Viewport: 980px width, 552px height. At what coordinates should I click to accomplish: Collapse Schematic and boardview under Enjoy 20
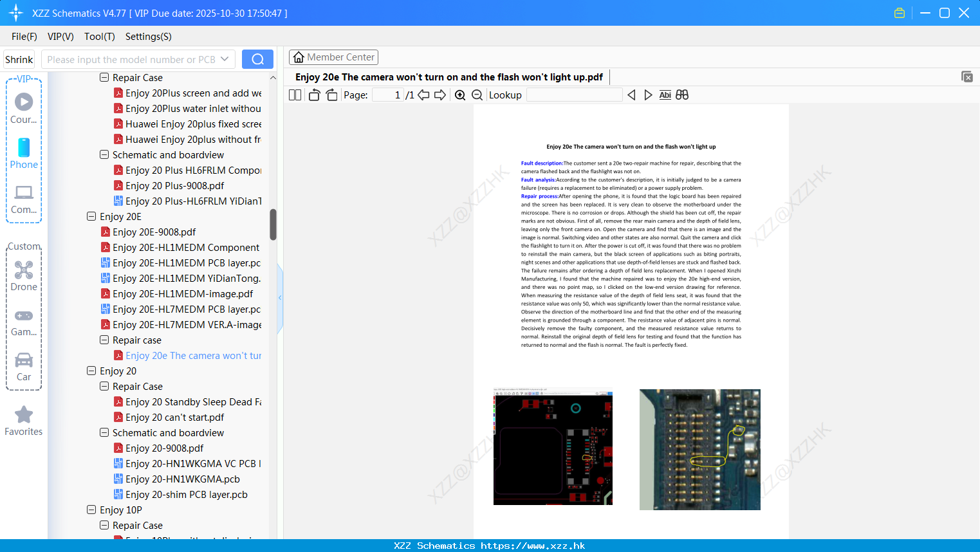click(104, 433)
